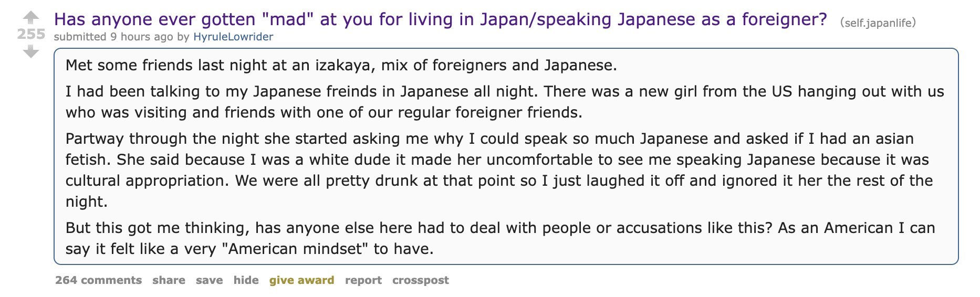Visit HyruleLowrider's user profile
Viewport: 980px width, 297px height.
233,37
